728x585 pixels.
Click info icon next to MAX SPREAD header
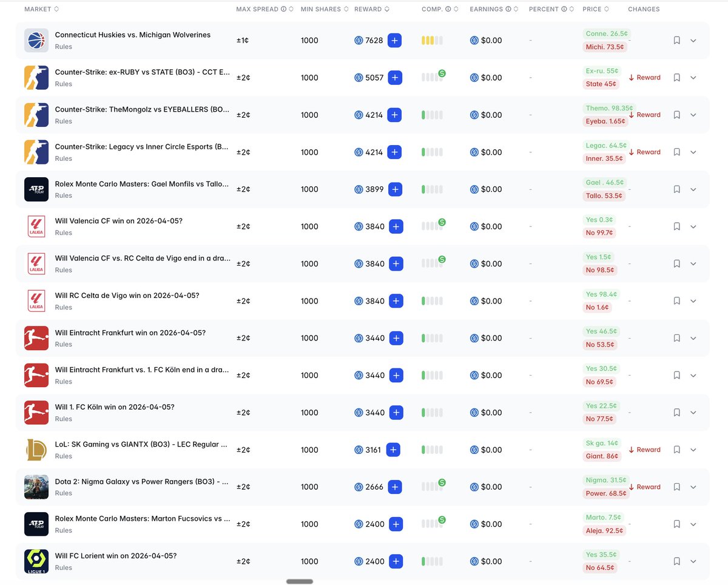click(x=284, y=9)
